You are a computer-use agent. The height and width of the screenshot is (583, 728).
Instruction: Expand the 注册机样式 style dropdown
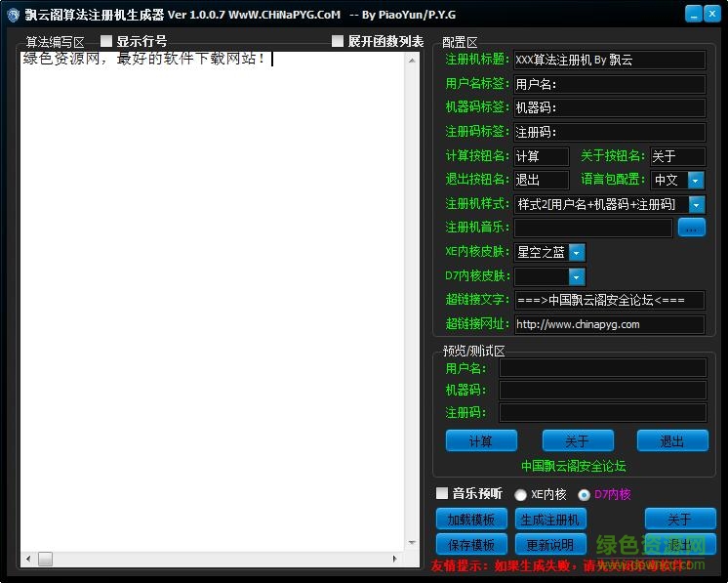696,204
